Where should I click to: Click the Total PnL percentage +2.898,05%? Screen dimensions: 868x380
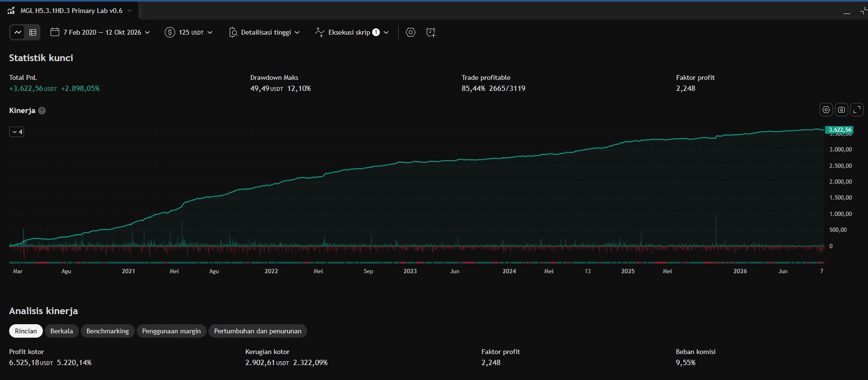(80, 89)
